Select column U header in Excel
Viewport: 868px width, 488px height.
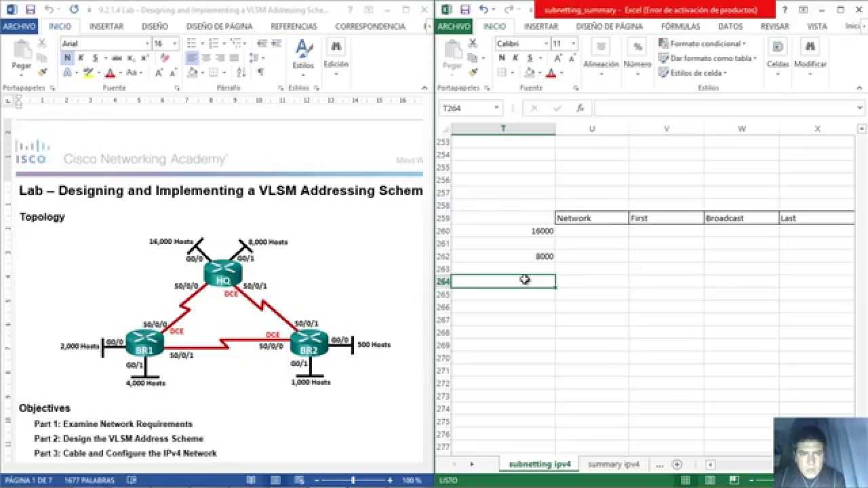(592, 129)
